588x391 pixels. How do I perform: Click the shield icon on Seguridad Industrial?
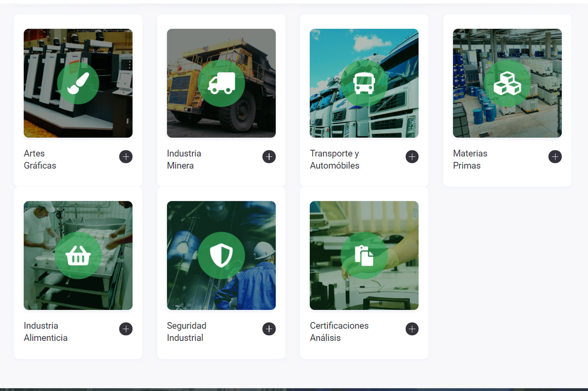tap(221, 256)
